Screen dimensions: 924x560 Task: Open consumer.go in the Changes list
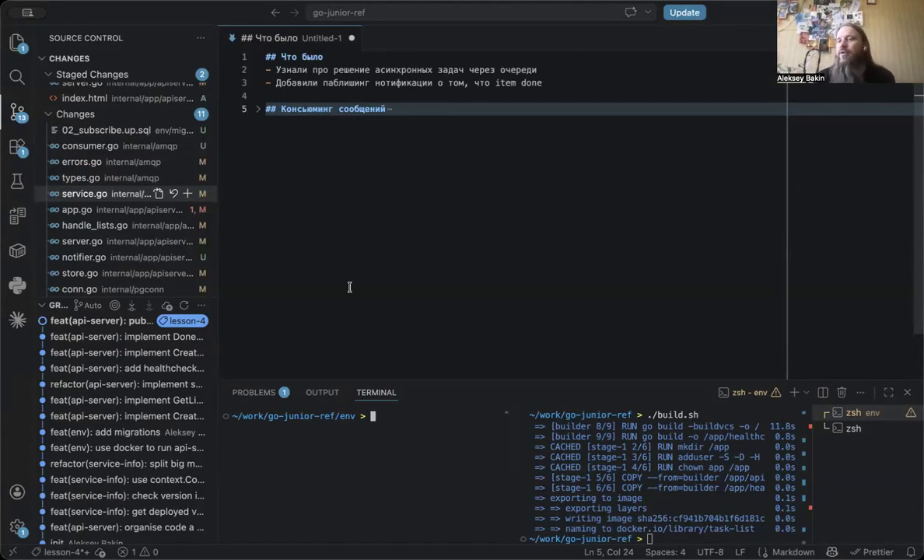(127, 145)
